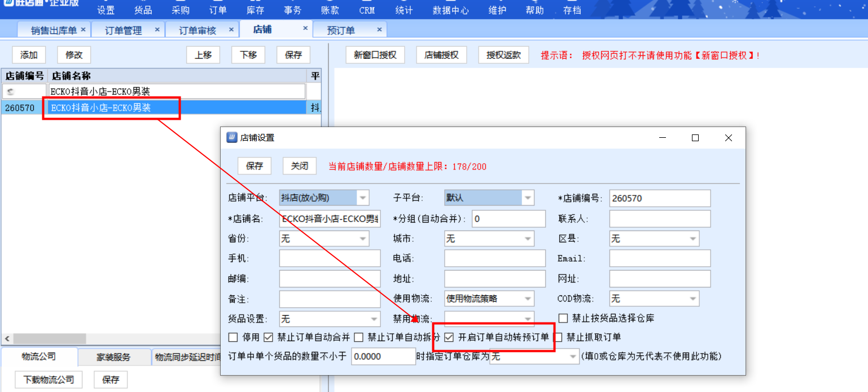Click into the 联系人 input field
This screenshot has width=868, height=392.
[x=659, y=219]
